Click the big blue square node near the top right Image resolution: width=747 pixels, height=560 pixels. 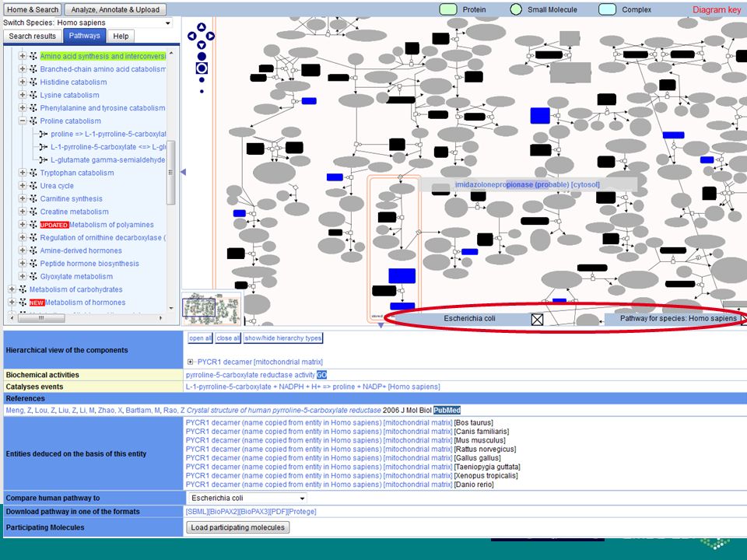(540, 116)
